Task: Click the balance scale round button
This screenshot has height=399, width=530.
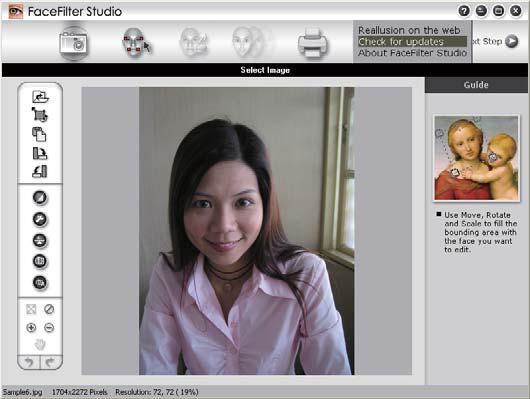Action: [40, 240]
